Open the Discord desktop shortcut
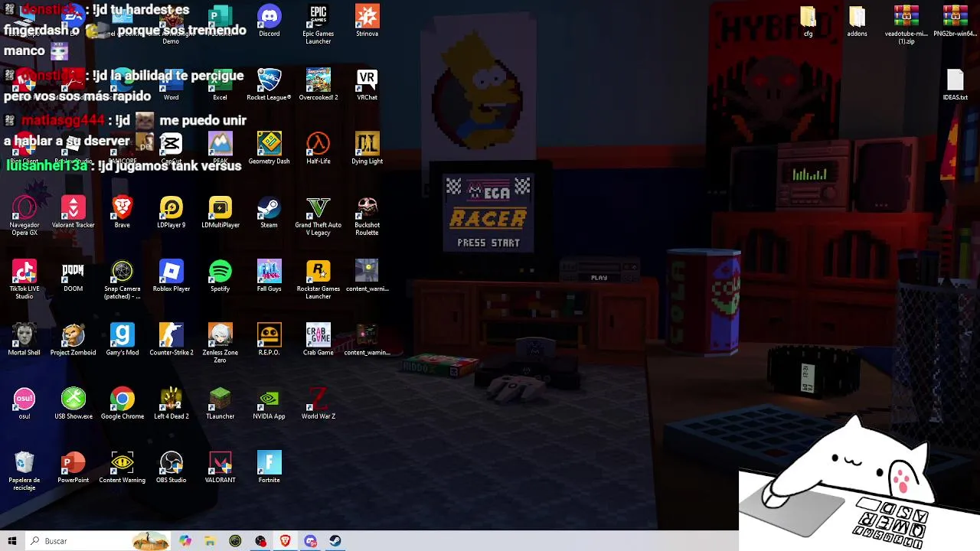This screenshot has height=551, width=980. 269,21
